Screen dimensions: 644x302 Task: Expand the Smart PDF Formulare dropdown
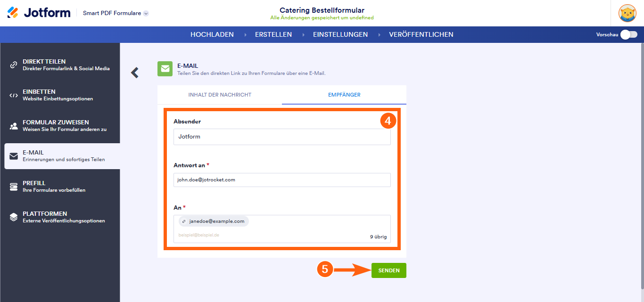146,13
